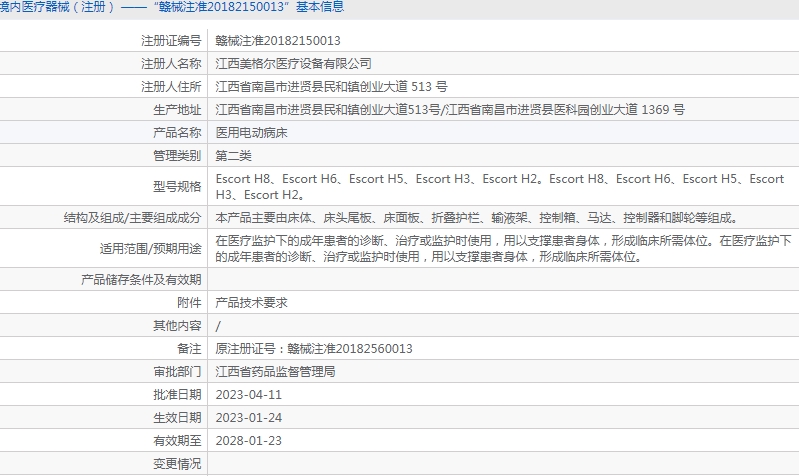Select category value 第二类
The width and height of the screenshot is (799, 476).
click(x=233, y=155)
